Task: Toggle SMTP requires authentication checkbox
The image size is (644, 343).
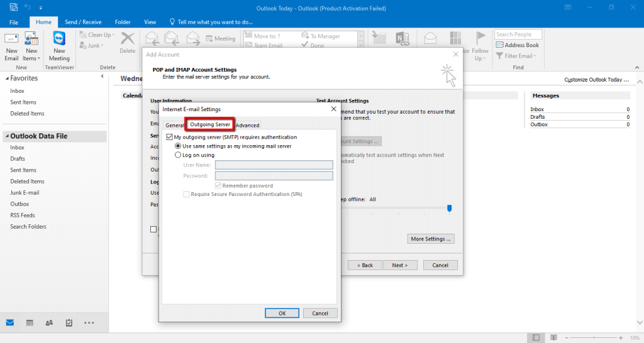Action: coord(169,137)
